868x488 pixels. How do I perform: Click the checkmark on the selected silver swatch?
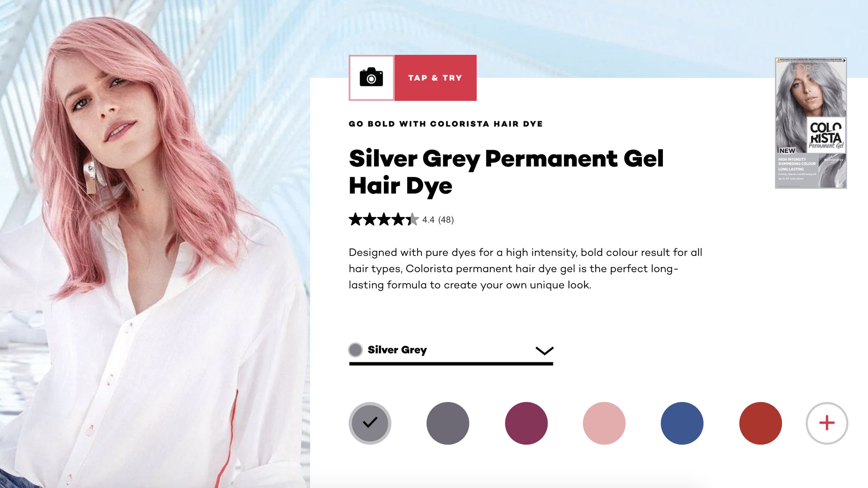click(370, 423)
